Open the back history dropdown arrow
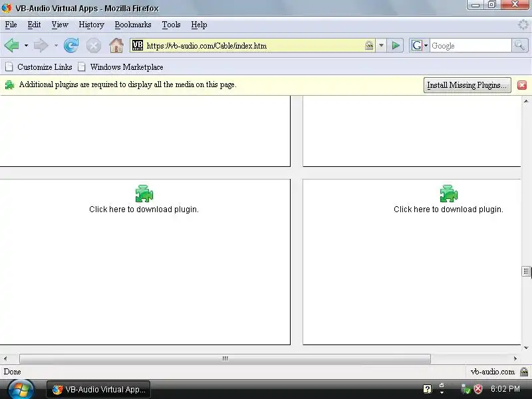The image size is (532, 399). [x=26, y=45]
